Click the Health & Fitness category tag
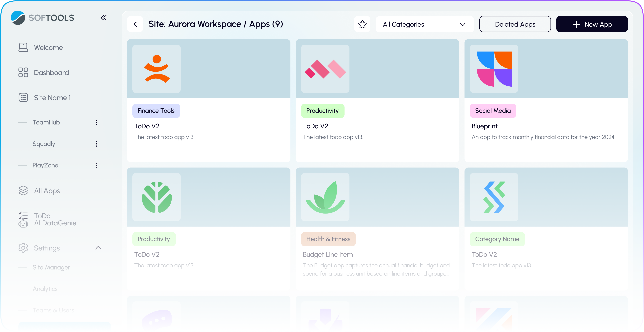 pos(328,239)
